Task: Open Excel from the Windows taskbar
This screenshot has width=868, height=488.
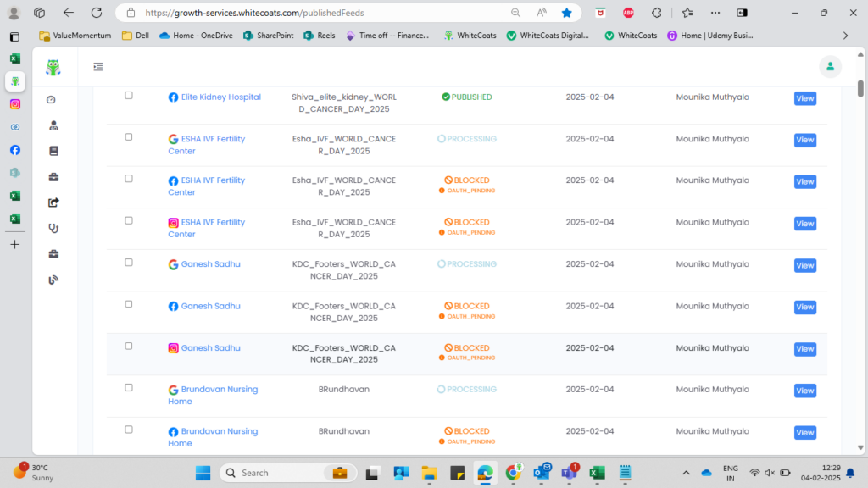Action: [x=597, y=473]
